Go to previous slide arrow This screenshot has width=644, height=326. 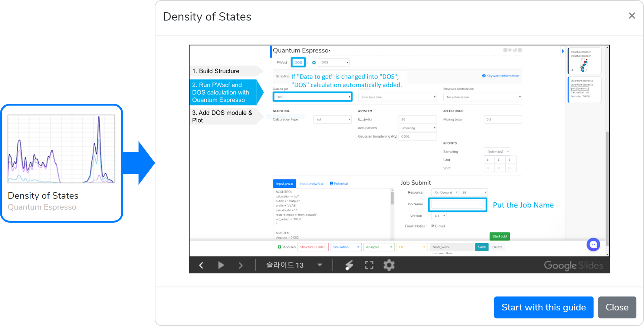click(x=201, y=265)
